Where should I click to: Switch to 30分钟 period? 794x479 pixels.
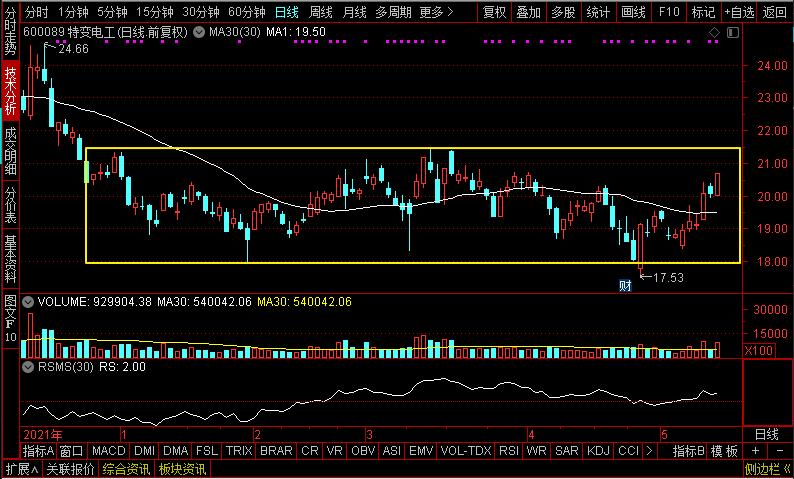click(201, 12)
